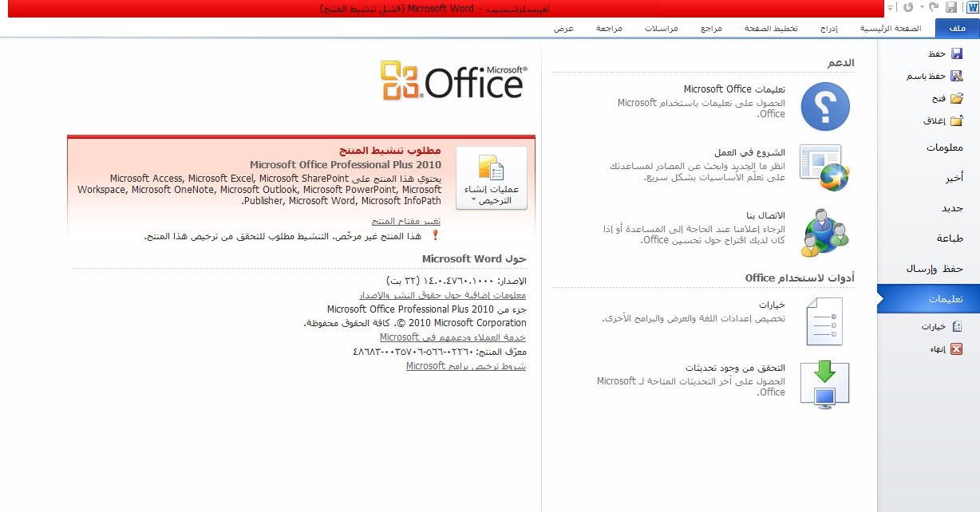980x512 pixels.
Task: Open the عمليات إنشاء الترخيص dropdown button
Action: coord(492,179)
